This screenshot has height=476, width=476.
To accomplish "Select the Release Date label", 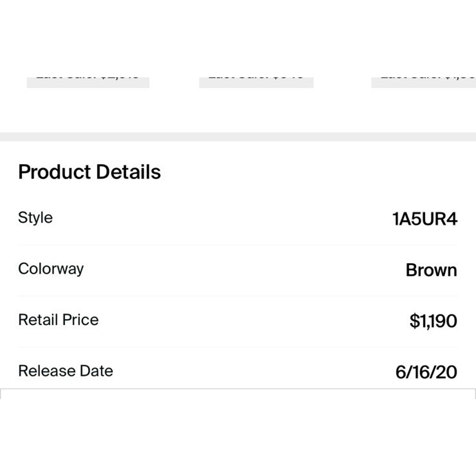I will [66, 371].
